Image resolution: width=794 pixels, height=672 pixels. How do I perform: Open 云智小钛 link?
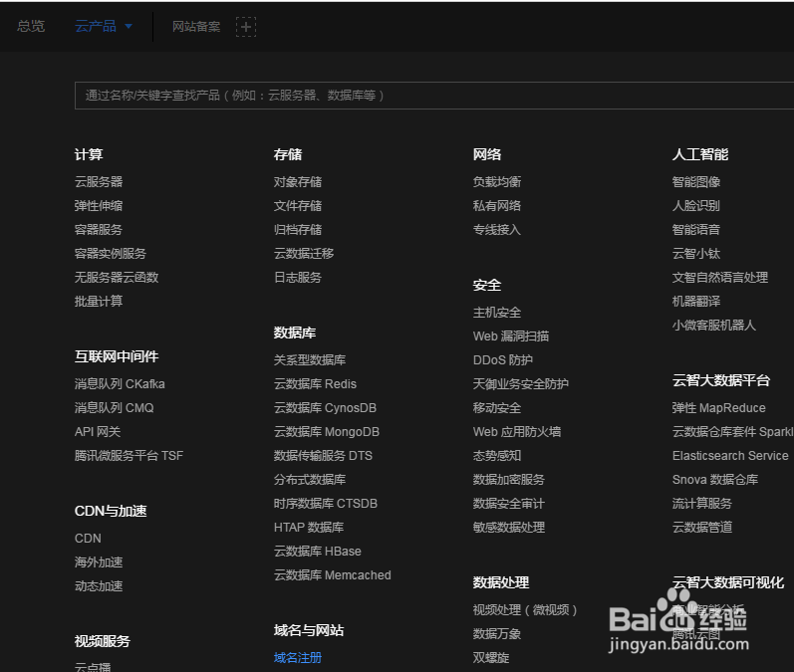coord(696,253)
